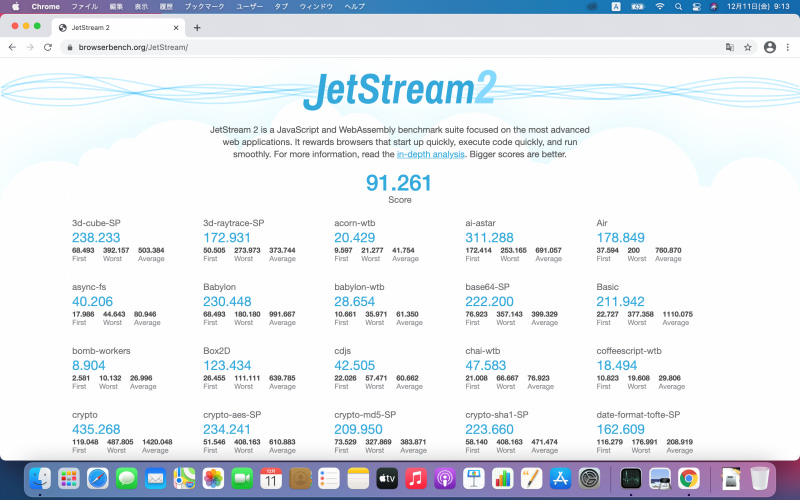Go back with the browser back arrow
The width and height of the screenshot is (800, 500).
coord(12,47)
